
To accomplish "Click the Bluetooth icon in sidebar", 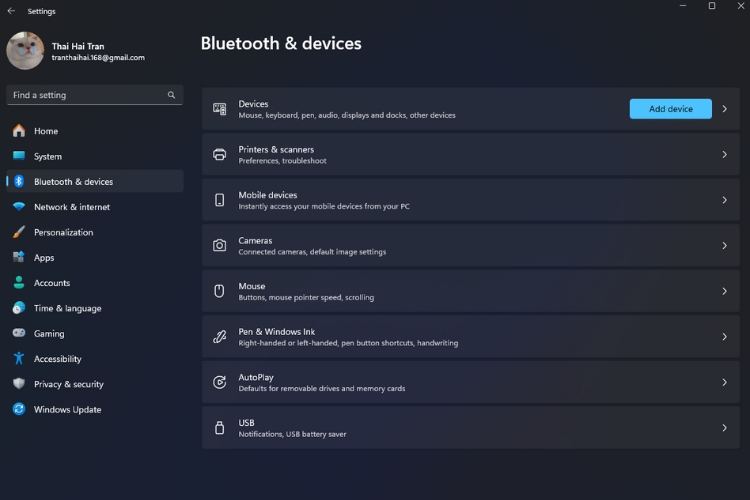I will point(19,182).
